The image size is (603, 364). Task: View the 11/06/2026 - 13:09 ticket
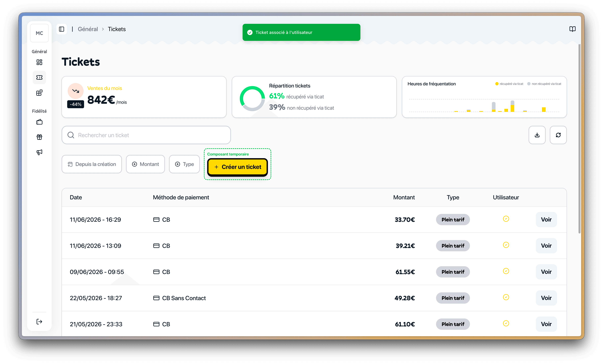(546, 246)
